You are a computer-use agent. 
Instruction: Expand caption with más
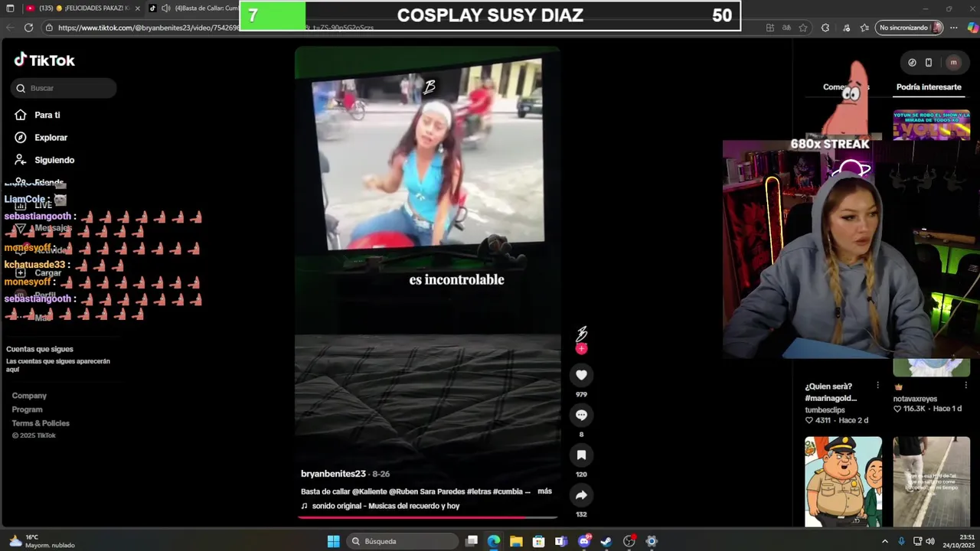(544, 491)
